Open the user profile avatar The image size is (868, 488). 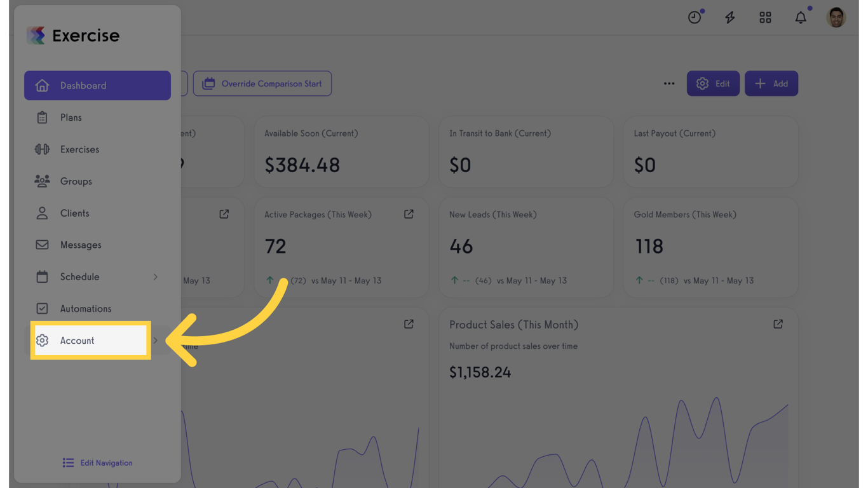pos(836,17)
